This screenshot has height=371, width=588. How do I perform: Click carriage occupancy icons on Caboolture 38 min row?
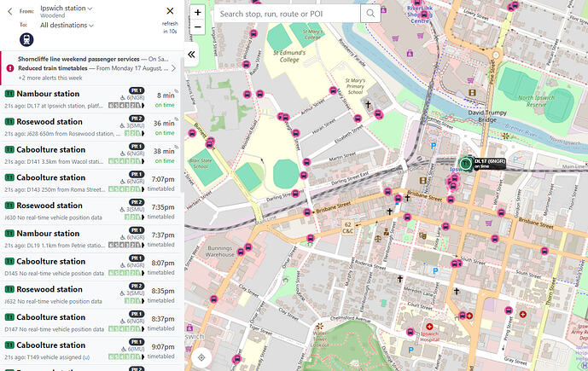coord(126,161)
